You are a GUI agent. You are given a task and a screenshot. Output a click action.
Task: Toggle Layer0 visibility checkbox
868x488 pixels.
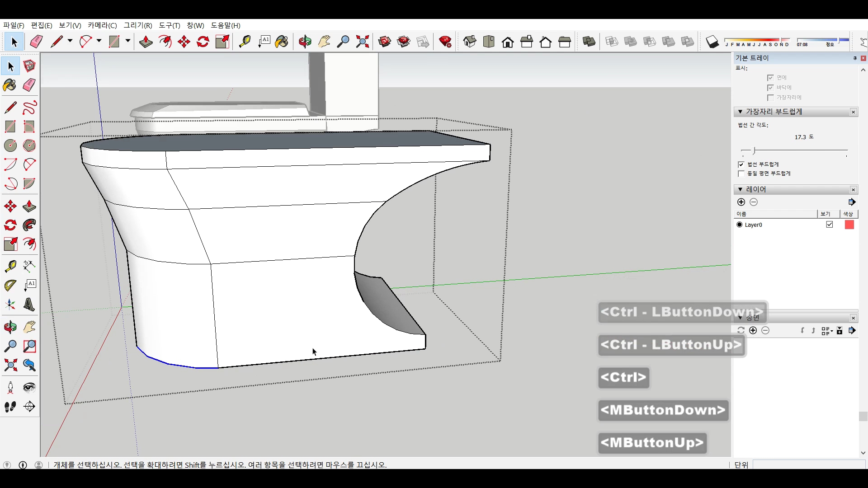point(830,225)
